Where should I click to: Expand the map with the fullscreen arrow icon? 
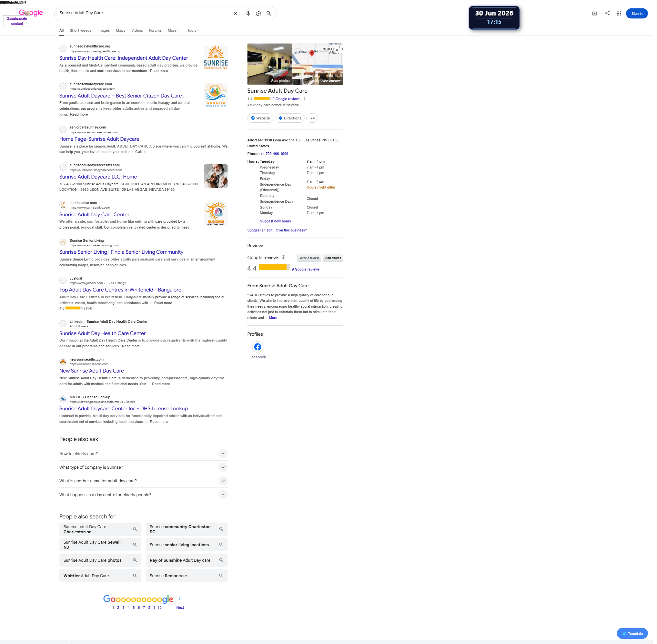pos(338,48)
